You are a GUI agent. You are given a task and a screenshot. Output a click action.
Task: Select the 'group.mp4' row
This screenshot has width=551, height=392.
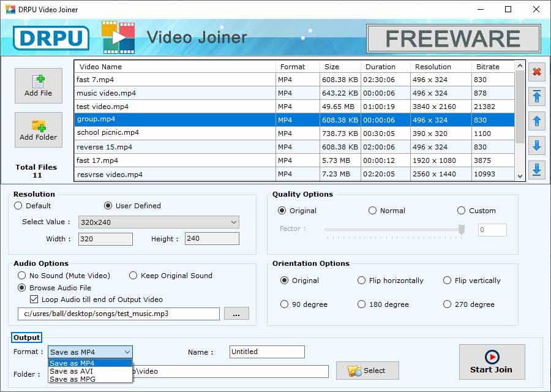(294, 120)
